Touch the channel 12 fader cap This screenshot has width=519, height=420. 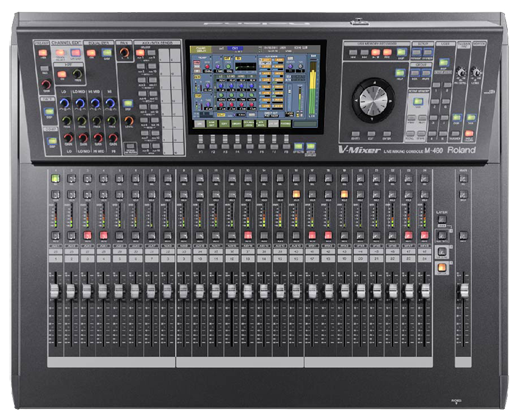pyautogui.click(x=231, y=291)
